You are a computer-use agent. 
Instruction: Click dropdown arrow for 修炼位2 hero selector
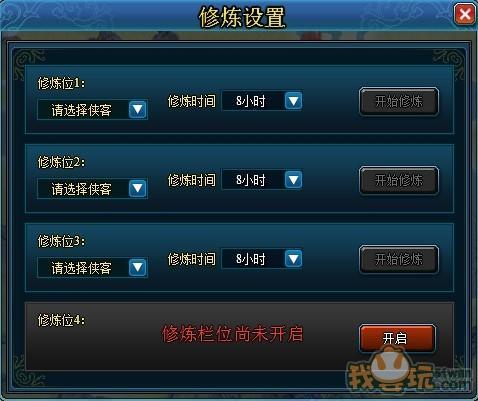138,188
